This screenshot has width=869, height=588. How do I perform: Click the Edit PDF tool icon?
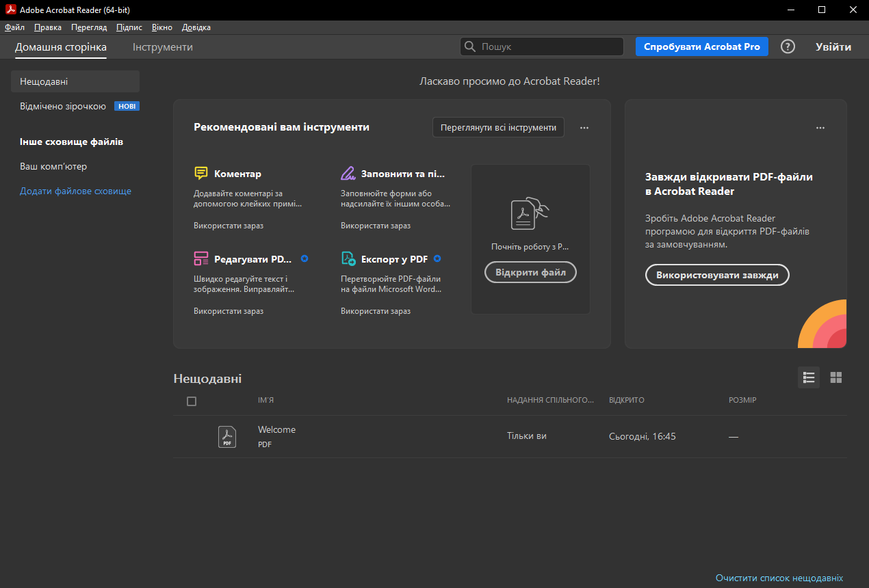pyautogui.click(x=201, y=258)
